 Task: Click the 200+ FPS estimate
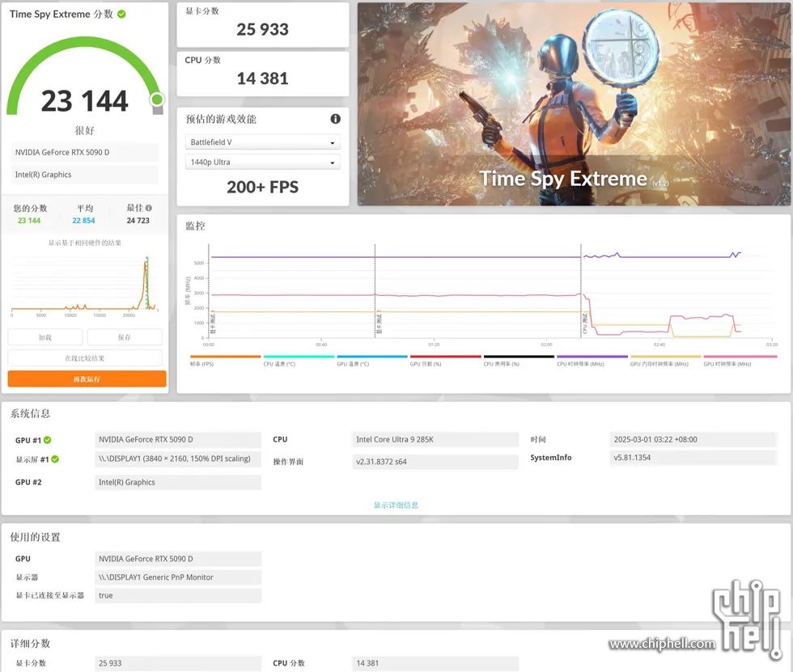(x=262, y=187)
